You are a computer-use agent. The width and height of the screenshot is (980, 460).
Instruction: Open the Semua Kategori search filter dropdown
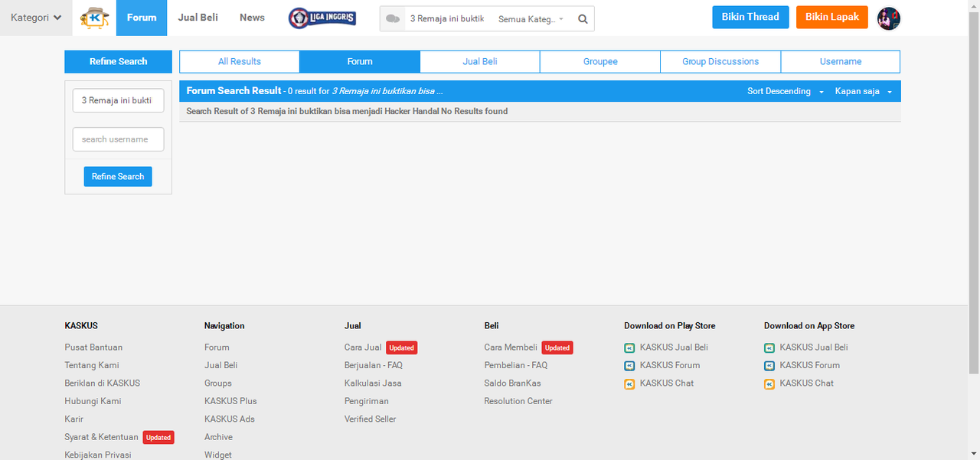531,19
